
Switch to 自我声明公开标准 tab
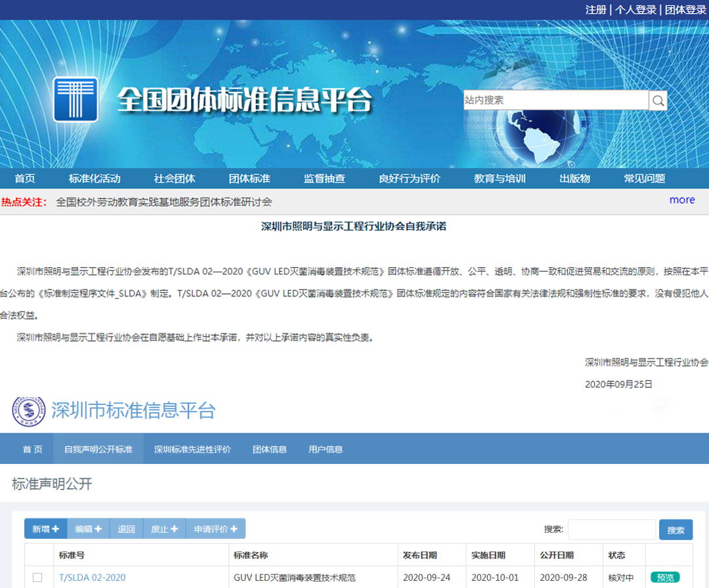[98, 450]
